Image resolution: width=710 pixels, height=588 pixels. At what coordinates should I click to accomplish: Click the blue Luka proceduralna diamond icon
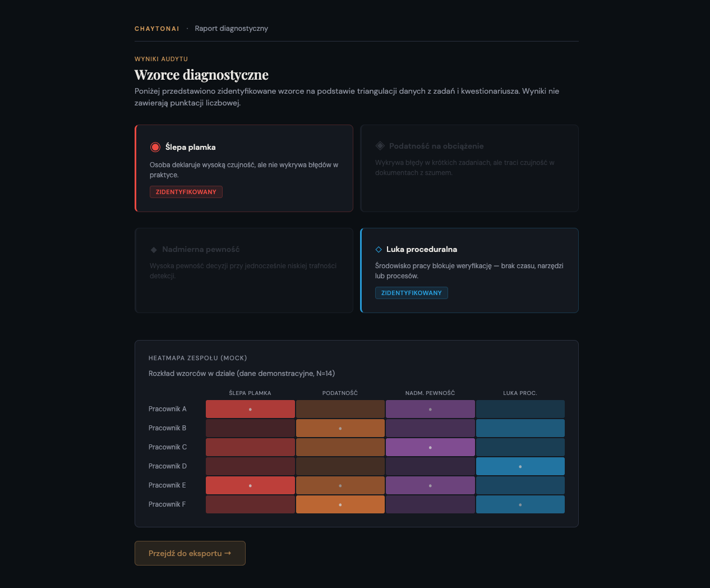click(379, 249)
